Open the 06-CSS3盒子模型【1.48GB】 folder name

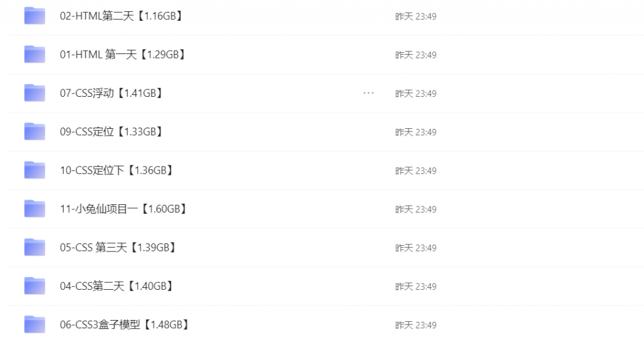point(125,325)
